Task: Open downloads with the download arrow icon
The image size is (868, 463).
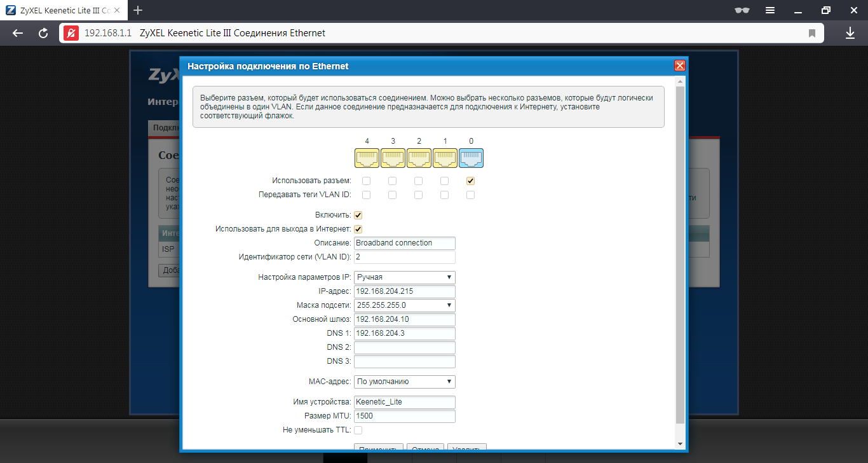Action: point(850,33)
